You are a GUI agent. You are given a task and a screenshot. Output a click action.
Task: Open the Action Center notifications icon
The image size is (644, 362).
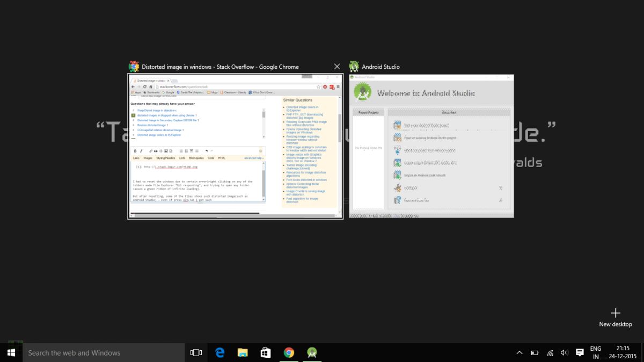[x=580, y=353]
